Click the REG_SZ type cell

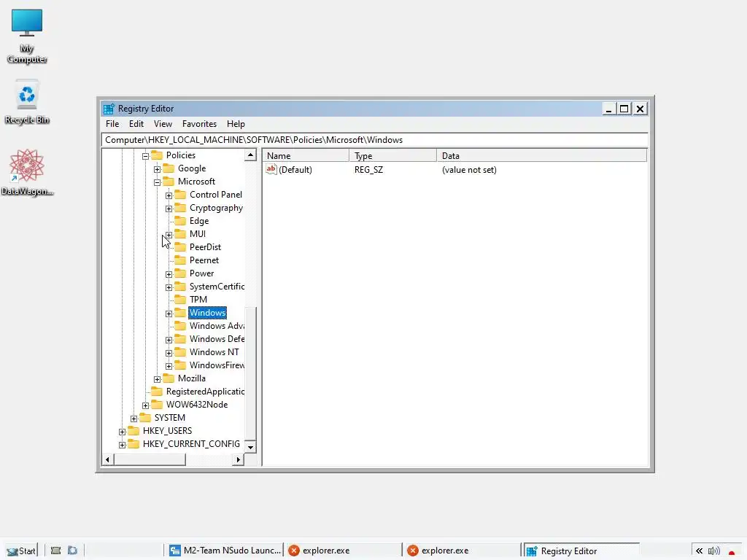368,169
